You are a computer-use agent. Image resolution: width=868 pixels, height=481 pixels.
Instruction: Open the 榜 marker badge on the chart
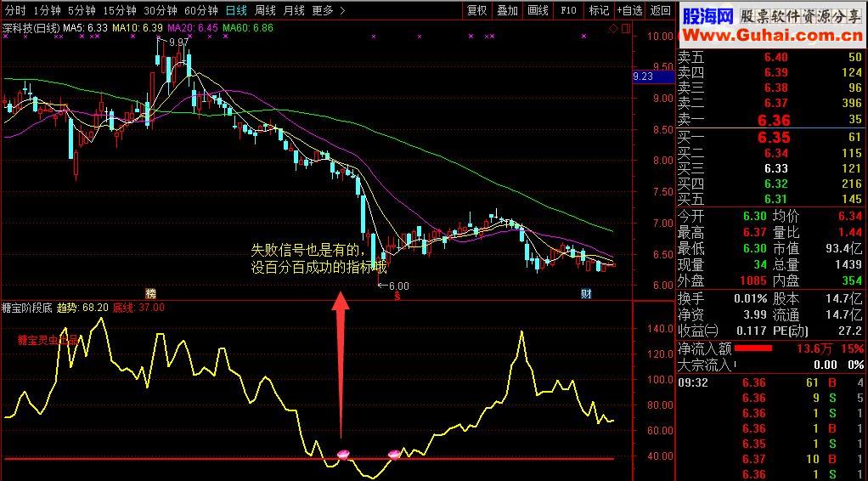(150, 293)
